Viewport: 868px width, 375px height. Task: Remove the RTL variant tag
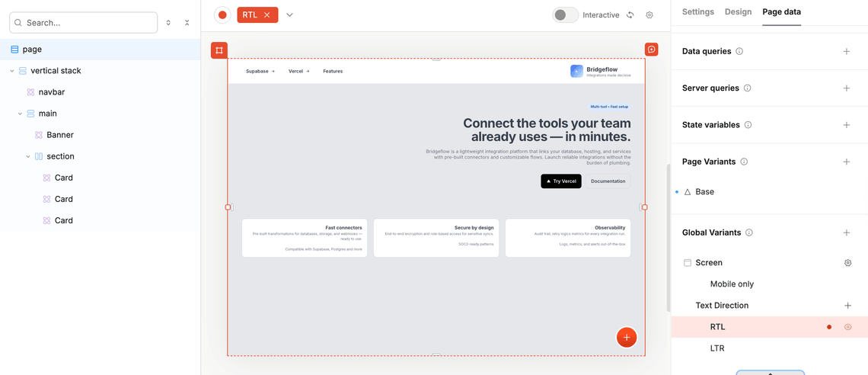(x=267, y=14)
